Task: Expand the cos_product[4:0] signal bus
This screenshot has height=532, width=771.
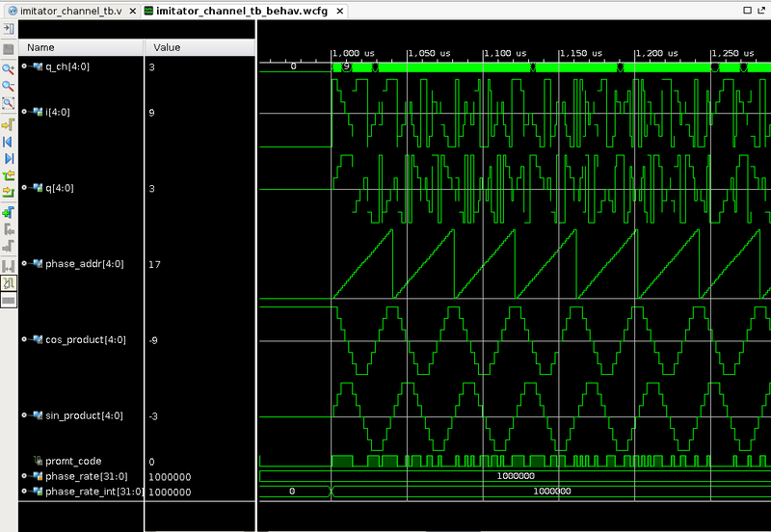Action: click(24, 339)
